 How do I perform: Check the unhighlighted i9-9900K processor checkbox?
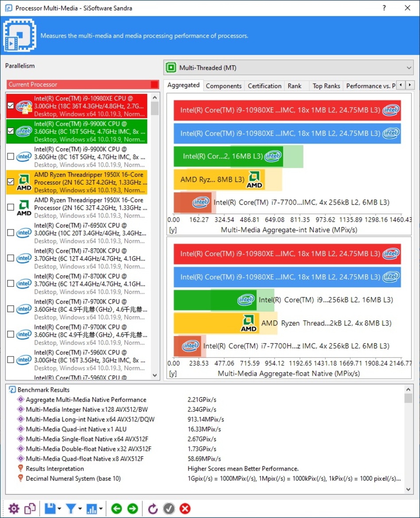click(x=11, y=156)
